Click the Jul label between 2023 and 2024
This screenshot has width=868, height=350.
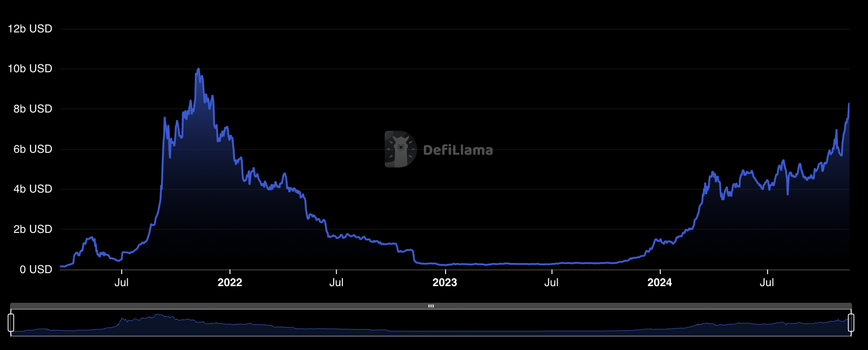coord(552,282)
